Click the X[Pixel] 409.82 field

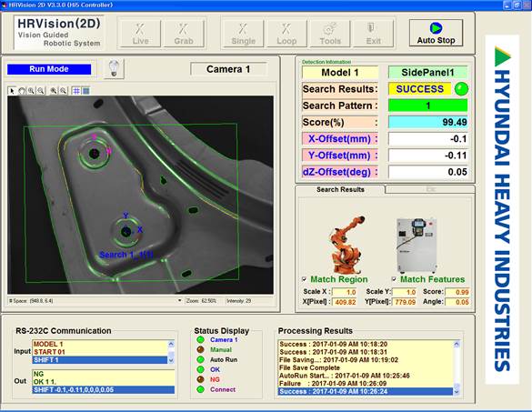[345, 302]
